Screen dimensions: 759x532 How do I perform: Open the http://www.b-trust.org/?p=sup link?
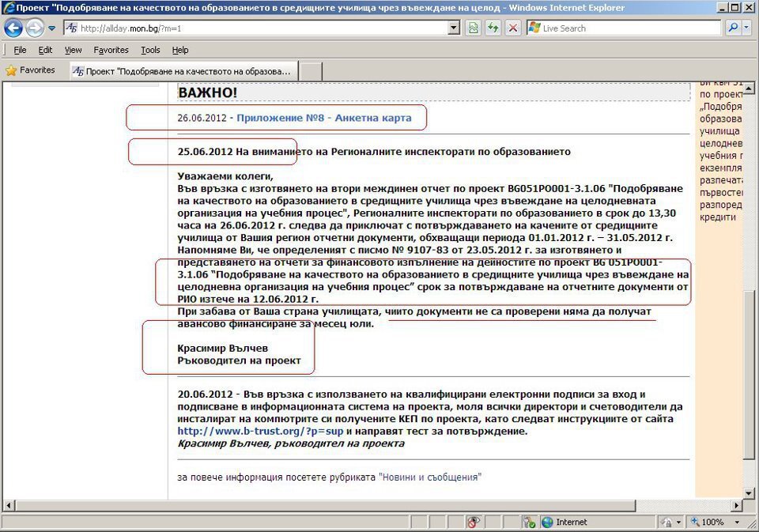(260, 432)
